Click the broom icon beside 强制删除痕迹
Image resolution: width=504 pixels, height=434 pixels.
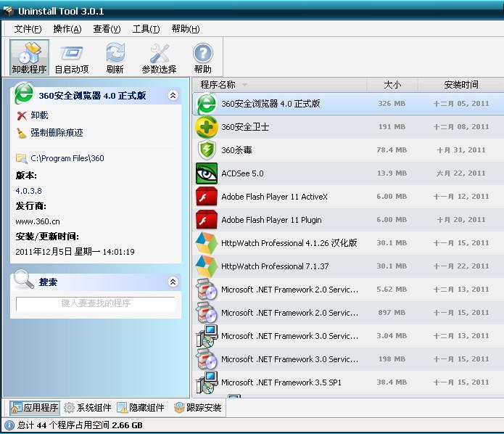pos(22,133)
